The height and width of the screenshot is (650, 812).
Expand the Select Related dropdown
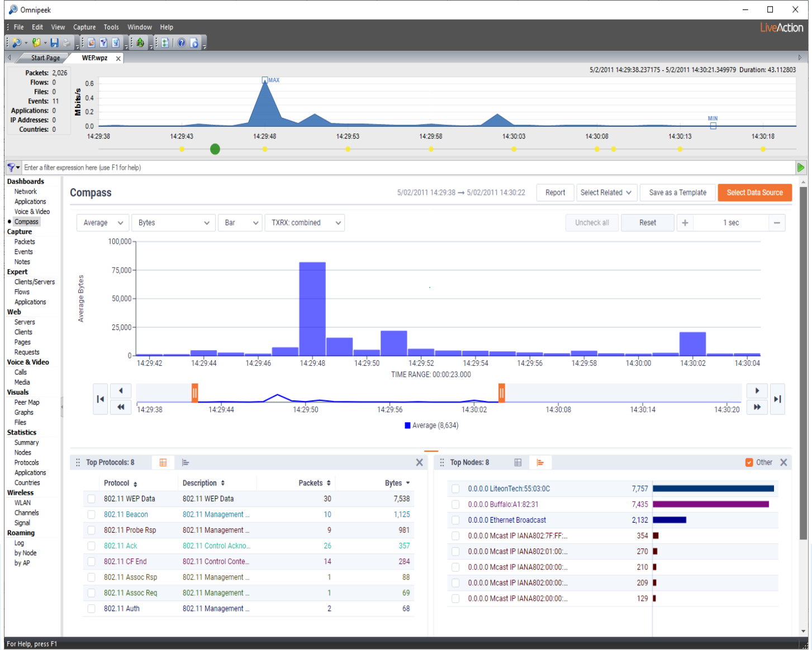[x=606, y=192]
